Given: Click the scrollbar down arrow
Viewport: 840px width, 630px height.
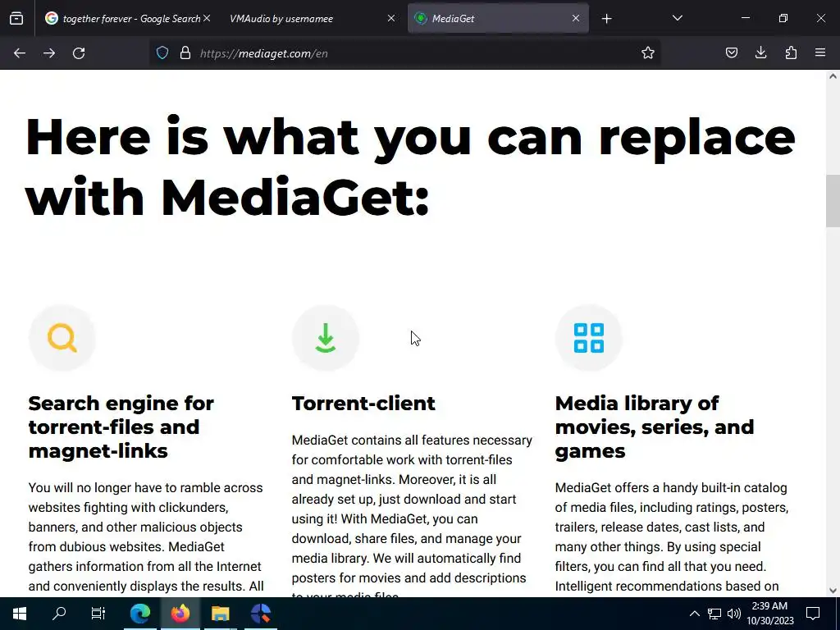Looking at the screenshot, I should (833, 591).
